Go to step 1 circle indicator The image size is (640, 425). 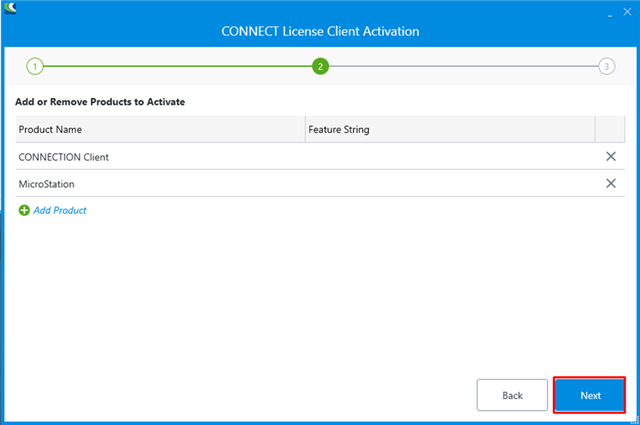tap(34, 67)
